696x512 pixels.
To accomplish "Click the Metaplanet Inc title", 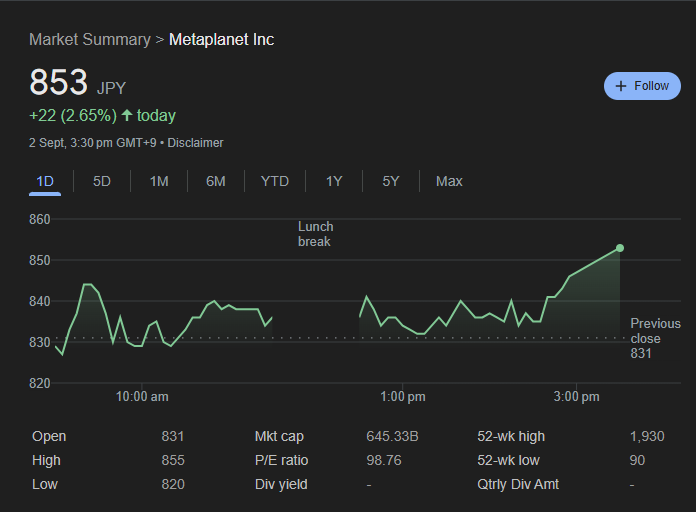I will pyautogui.click(x=221, y=40).
